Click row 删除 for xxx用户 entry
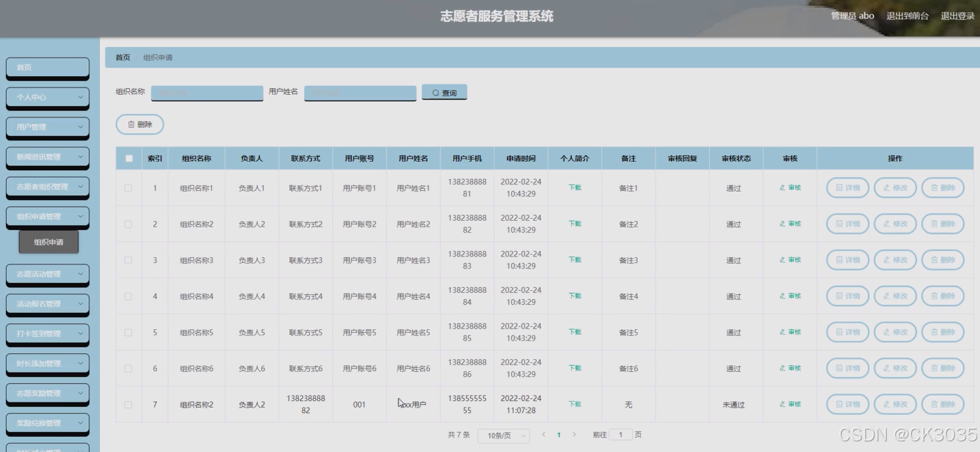The height and width of the screenshot is (452, 980). [x=943, y=404]
